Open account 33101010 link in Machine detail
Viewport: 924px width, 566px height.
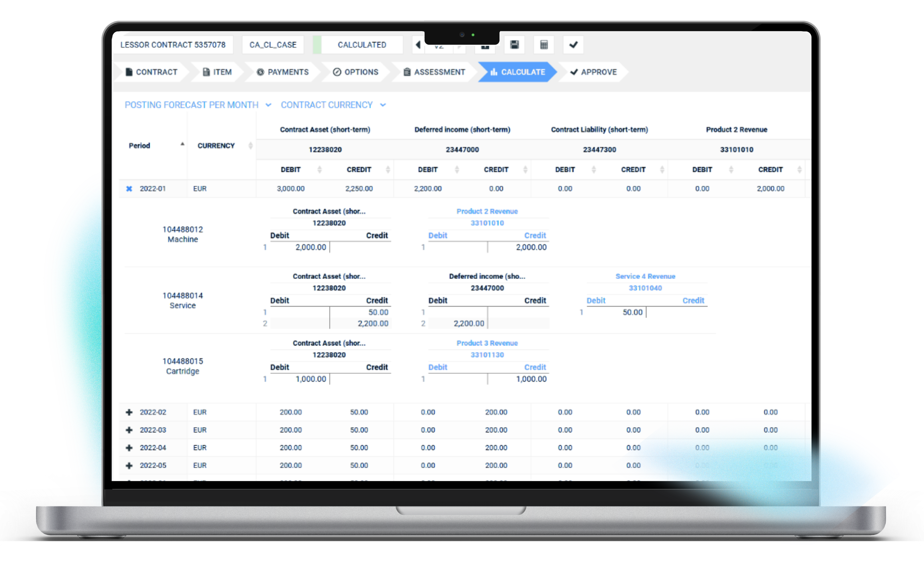(487, 223)
